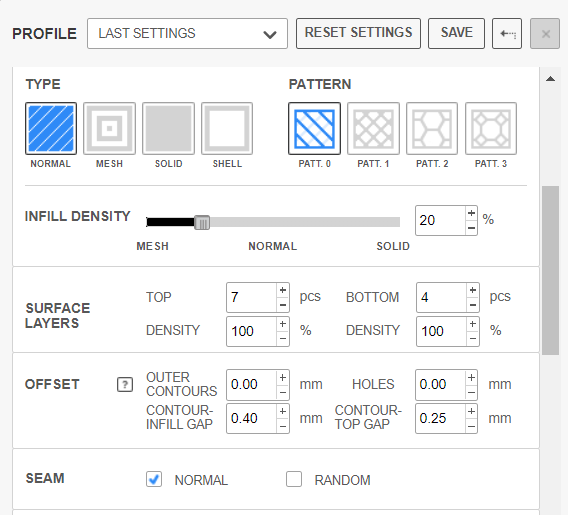Increase the Bottom surface layers count
Screen dimensions: 568x515
473,290
